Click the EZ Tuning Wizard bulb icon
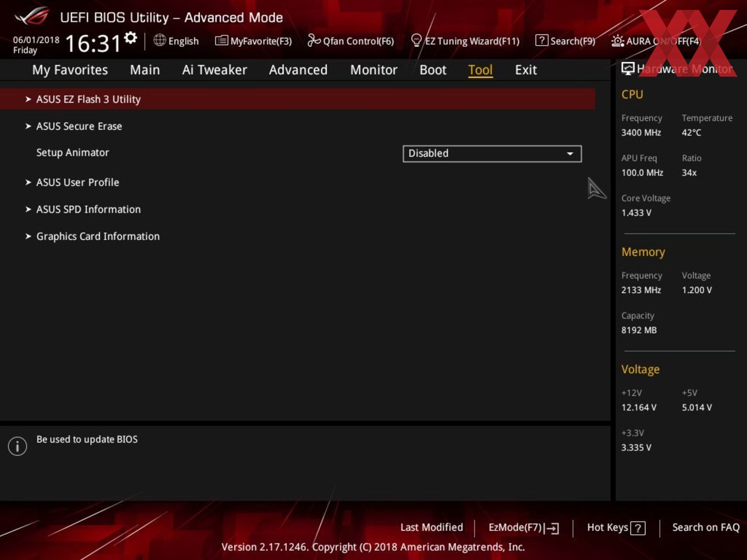This screenshot has width=747, height=560. click(416, 40)
